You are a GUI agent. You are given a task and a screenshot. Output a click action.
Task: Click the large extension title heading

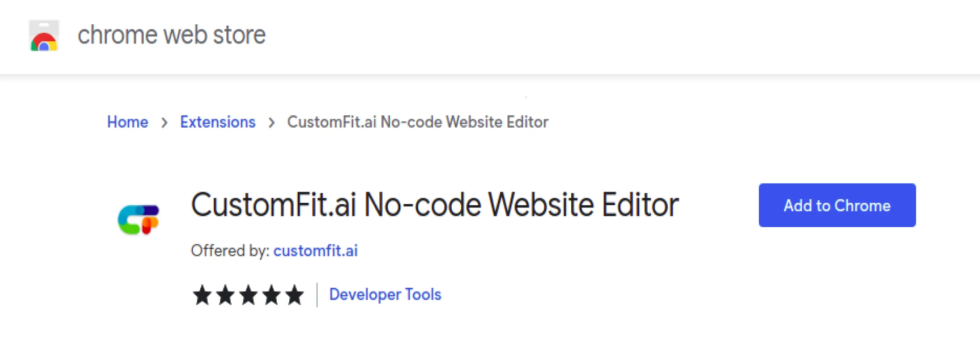434,205
